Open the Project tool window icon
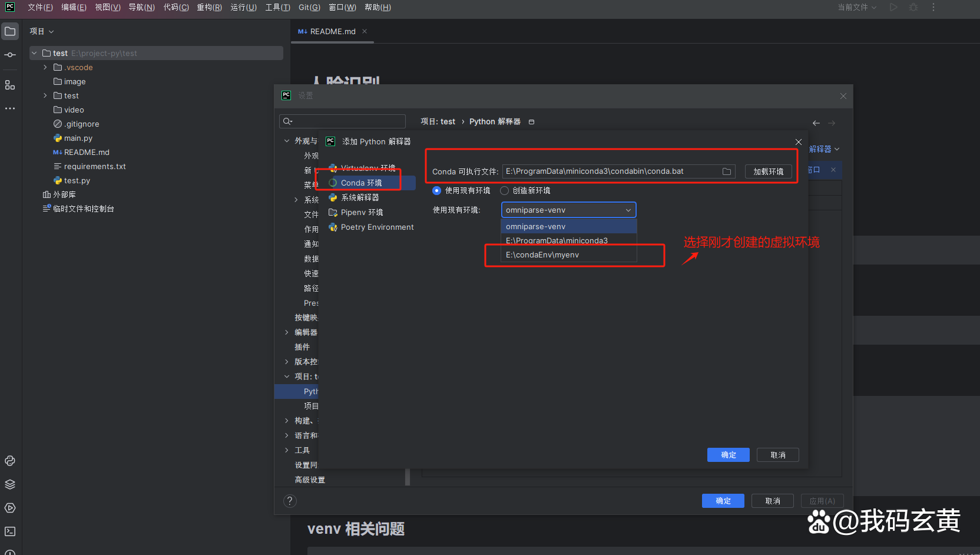980x555 pixels. click(x=10, y=31)
